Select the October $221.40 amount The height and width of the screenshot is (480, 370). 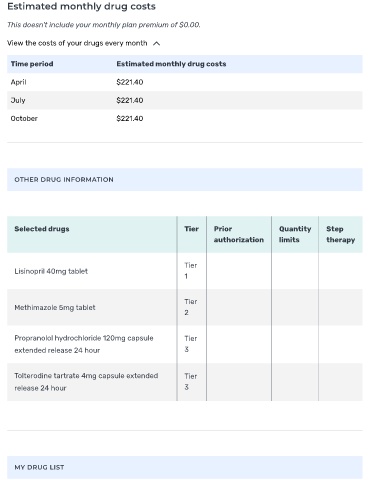(x=130, y=118)
